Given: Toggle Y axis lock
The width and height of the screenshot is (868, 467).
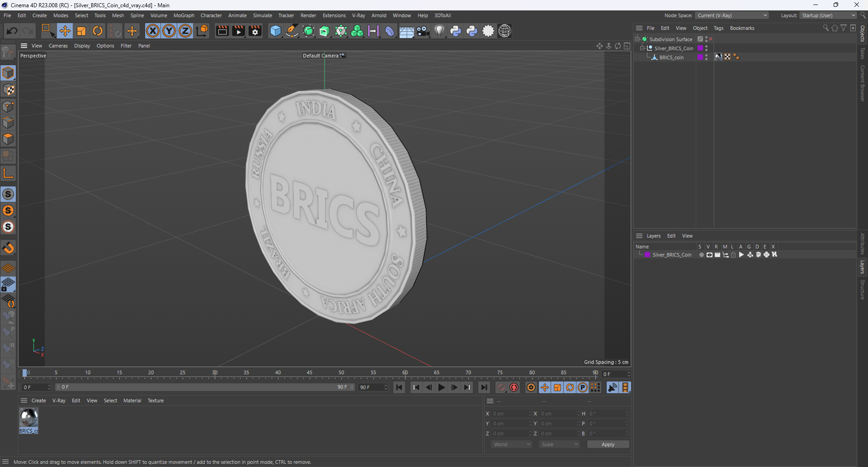Looking at the screenshot, I should pos(169,31).
